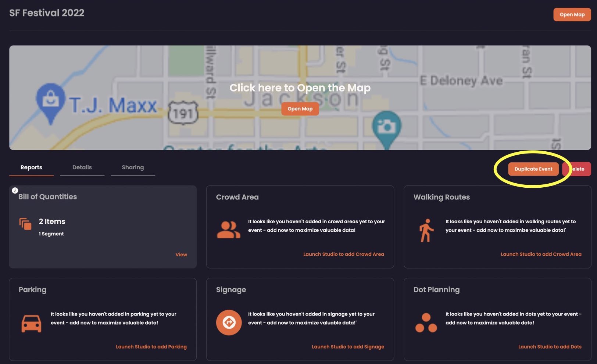597x364 pixels.
Task: Click the Duplicate Event button
Action: [x=533, y=169]
